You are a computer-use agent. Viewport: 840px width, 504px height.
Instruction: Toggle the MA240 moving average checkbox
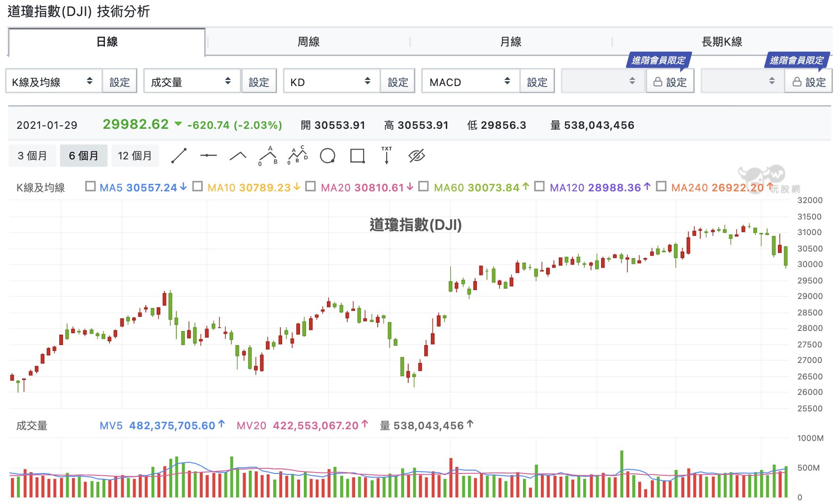661,187
